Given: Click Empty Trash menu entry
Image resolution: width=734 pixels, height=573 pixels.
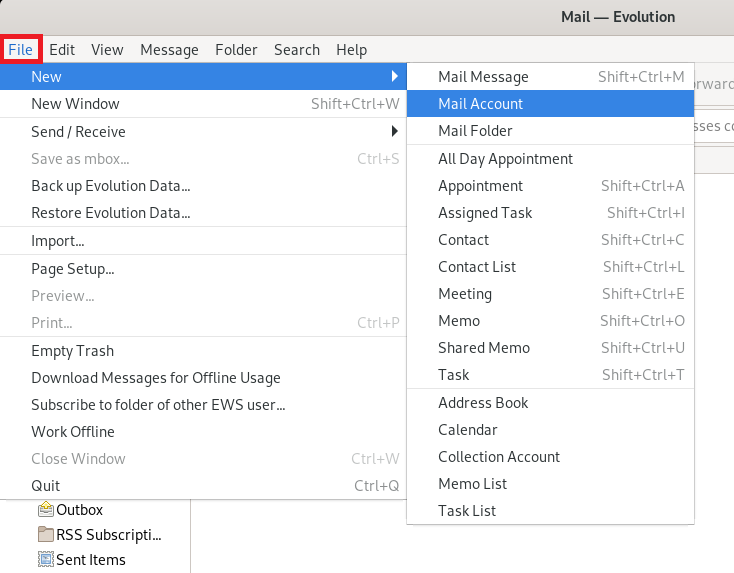Looking at the screenshot, I should (x=72, y=351).
